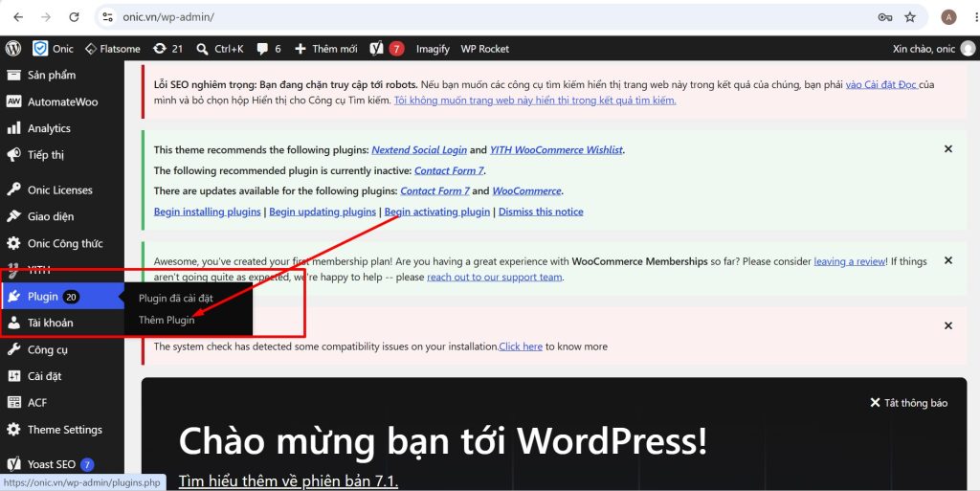Open Tìm hiểu thêm về phiên bản 7.1 link
Screen dimensions: 980x491
coord(288,481)
